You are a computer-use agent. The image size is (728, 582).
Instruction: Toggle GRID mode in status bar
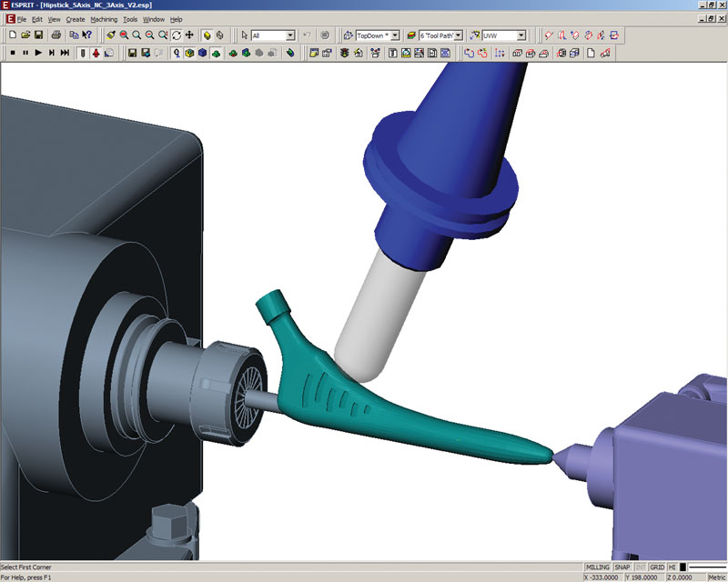coord(656,567)
